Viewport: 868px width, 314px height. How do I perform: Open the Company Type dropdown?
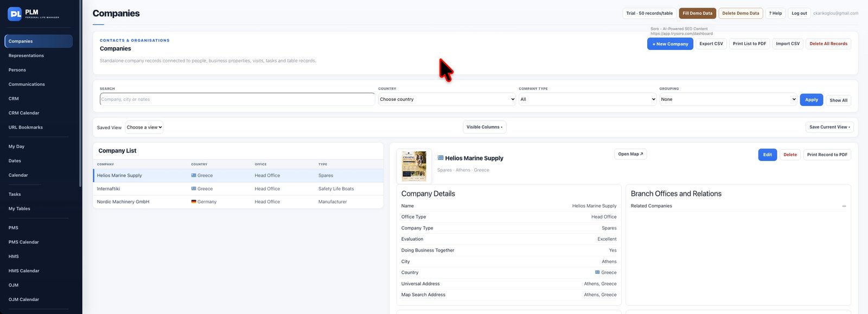pos(588,99)
